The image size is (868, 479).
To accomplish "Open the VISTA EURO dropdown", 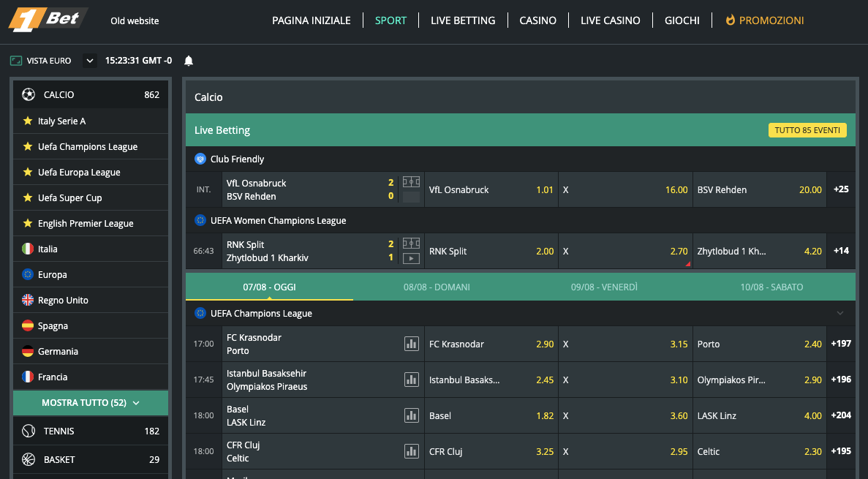I will (89, 60).
